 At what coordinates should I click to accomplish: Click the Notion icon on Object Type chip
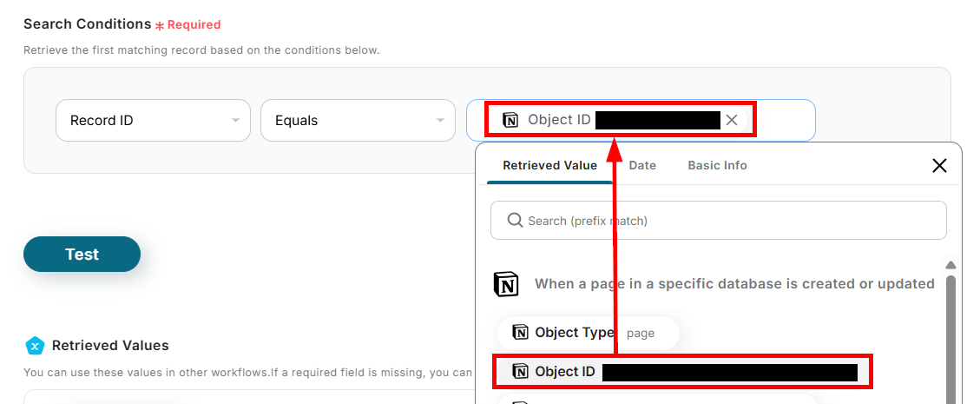pyautogui.click(x=520, y=333)
